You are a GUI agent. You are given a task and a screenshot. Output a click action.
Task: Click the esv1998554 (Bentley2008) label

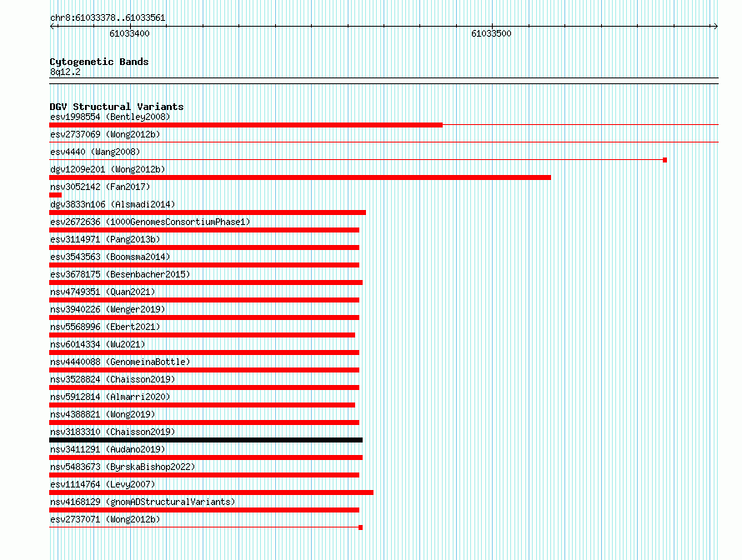click(x=110, y=117)
